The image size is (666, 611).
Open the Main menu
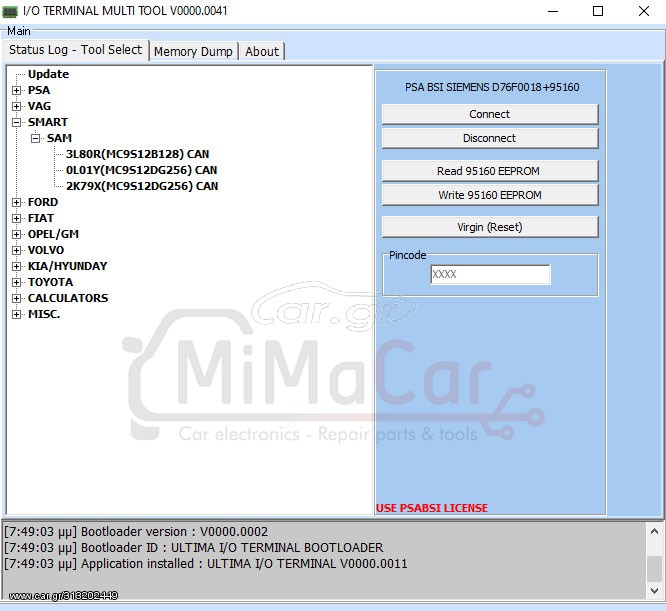(x=19, y=31)
